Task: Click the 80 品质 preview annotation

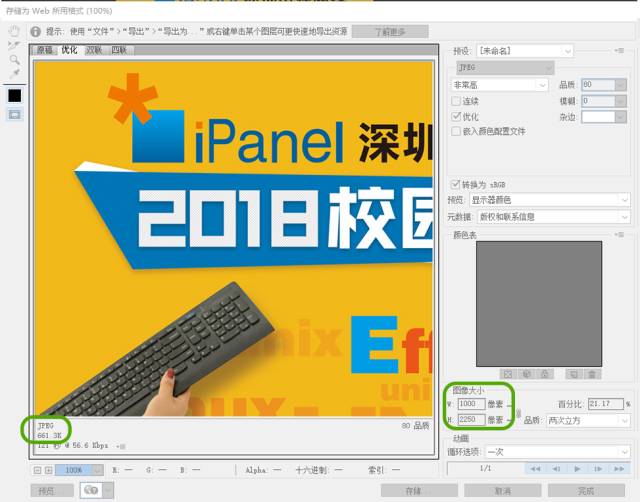Action: pos(415,426)
